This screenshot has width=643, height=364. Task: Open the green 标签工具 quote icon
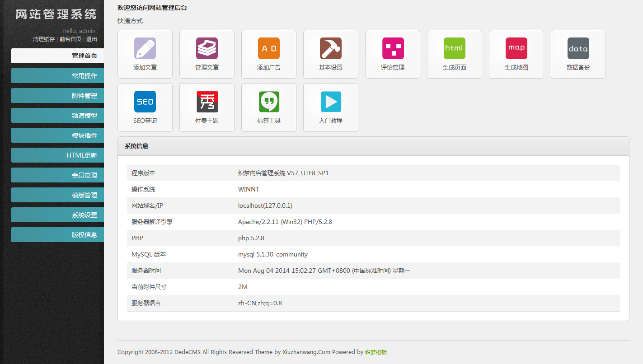point(269,102)
